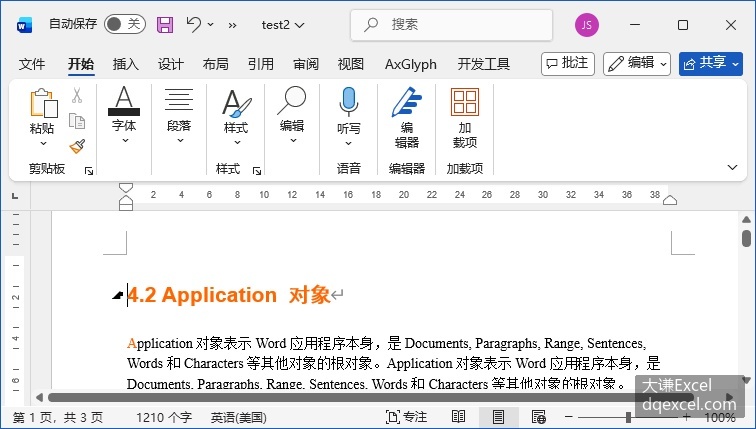
Task: Click the cut scissors icon
Action: (x=77, y=95)
